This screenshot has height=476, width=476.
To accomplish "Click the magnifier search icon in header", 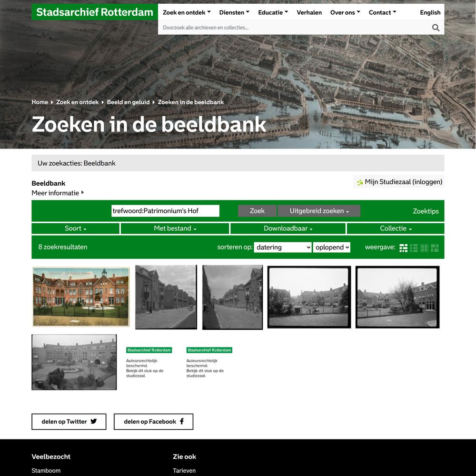I will tap(436, 28).
